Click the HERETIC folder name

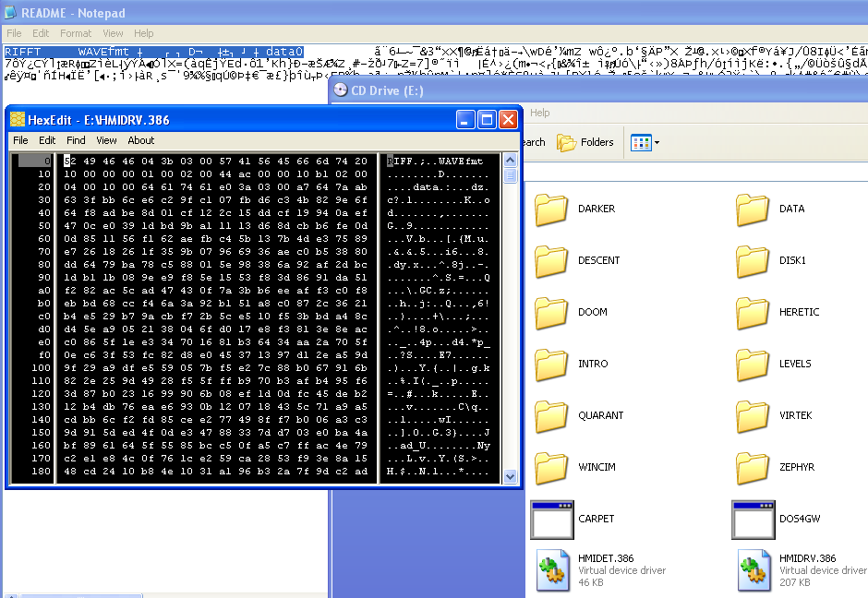pyautogui.click(x=799, y=313)
